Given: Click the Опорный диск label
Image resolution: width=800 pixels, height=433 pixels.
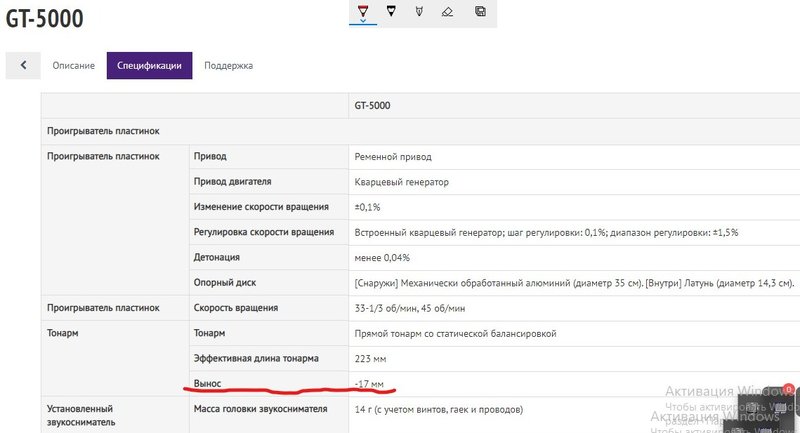Looking at the screenshot, I should click(x=224, y=283).
